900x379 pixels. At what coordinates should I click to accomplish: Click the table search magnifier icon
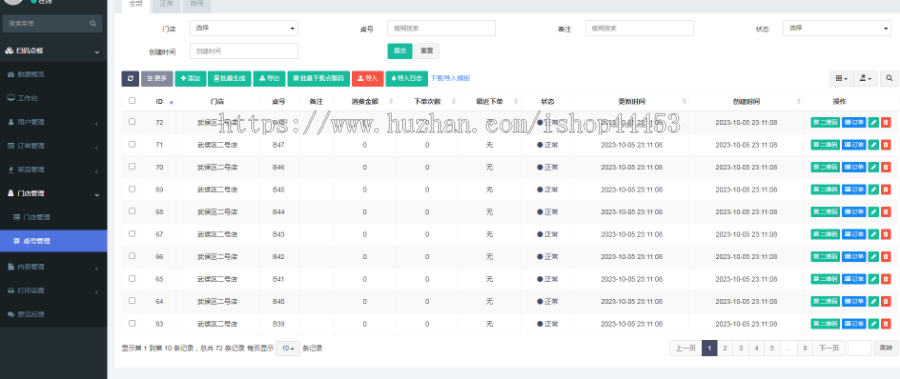coord(889,79)
